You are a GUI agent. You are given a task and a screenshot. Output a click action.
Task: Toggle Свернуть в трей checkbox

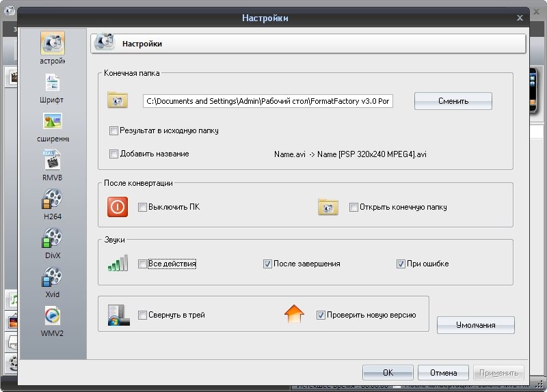(x=142, y=315)
